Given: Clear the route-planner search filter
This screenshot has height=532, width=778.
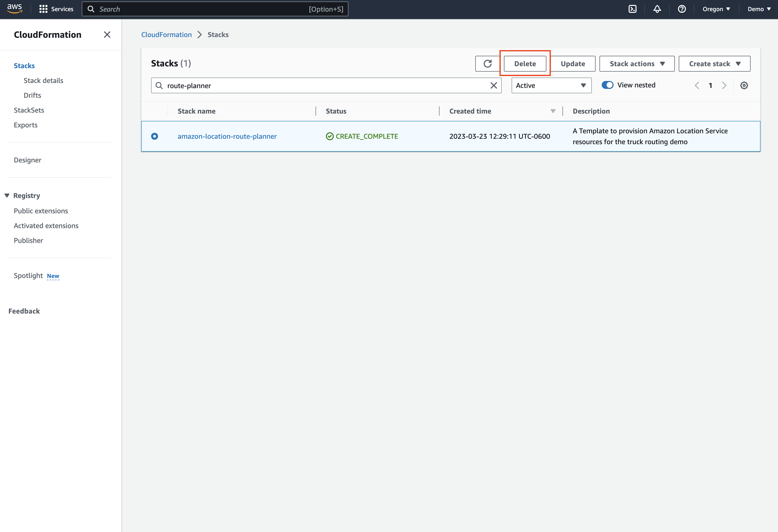Looking at the screenshot, I should click(x=494, y=85).
